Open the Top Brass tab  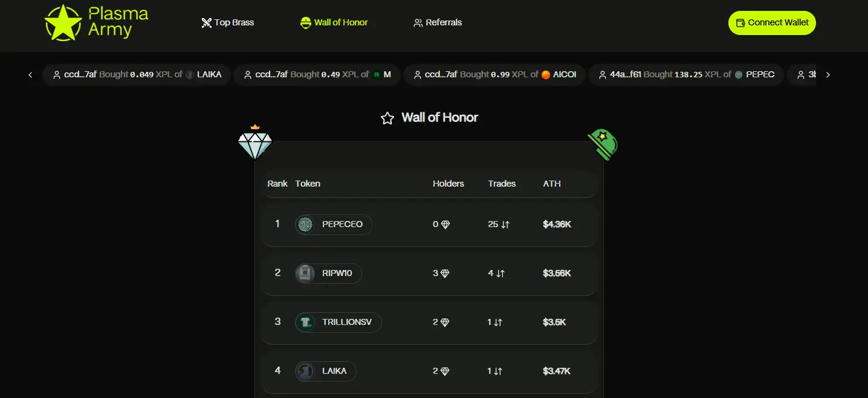pos(228,23)
